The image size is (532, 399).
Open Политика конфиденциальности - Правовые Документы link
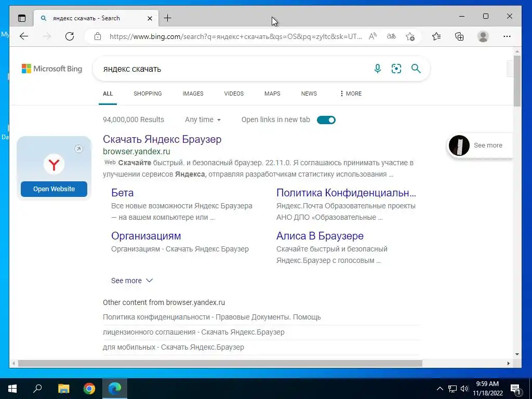coord(212,317)
